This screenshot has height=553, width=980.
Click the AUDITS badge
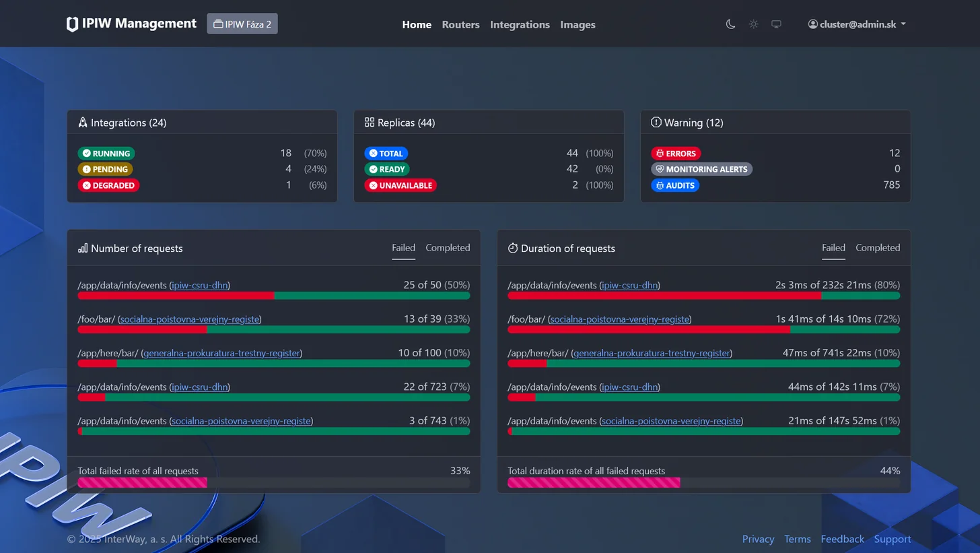tap(675, 185)
